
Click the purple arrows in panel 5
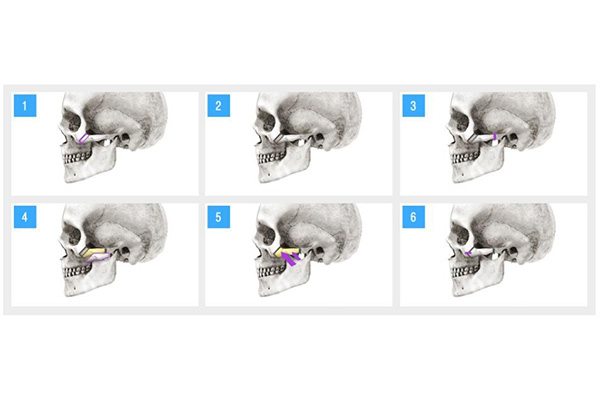[292, 258]
